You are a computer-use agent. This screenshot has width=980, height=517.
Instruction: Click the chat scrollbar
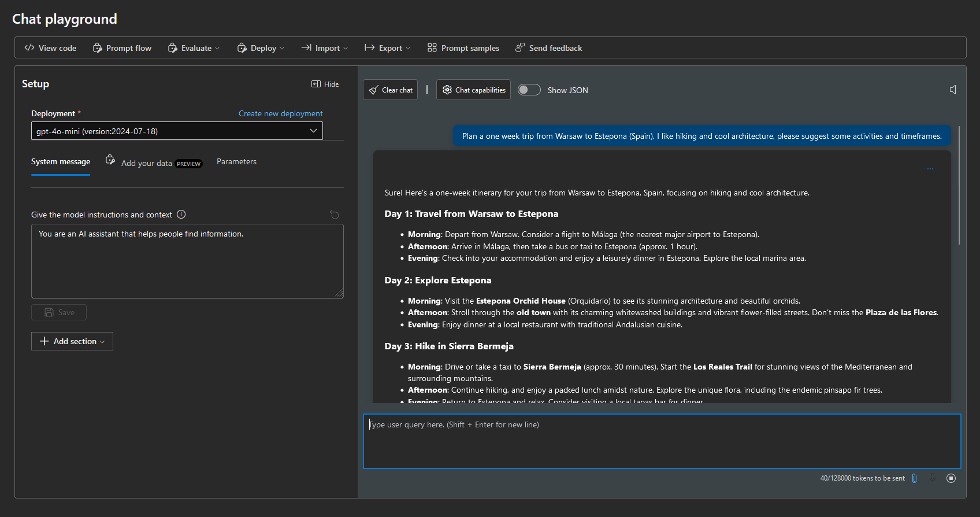pyautogui.click(x=959, y=185)
